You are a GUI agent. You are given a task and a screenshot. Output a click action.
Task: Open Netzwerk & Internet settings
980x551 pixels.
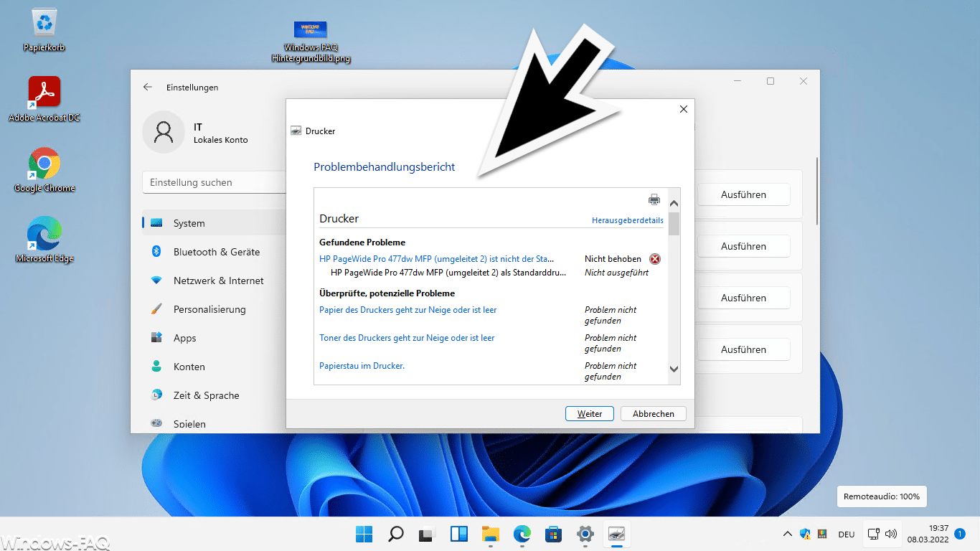pyautogui.click(x=214, y=281)
